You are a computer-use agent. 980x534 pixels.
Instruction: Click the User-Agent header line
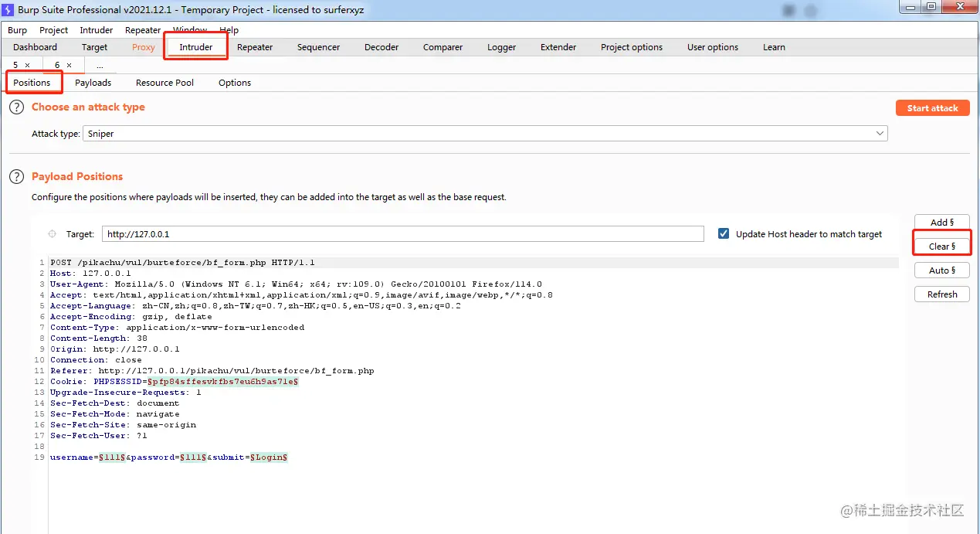coord(296,284)
